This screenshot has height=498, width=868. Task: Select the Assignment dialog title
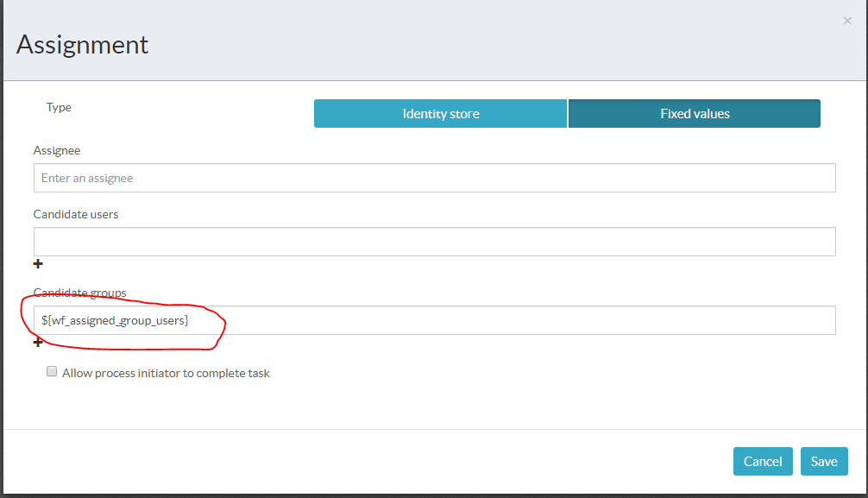[x=83, y=44]
